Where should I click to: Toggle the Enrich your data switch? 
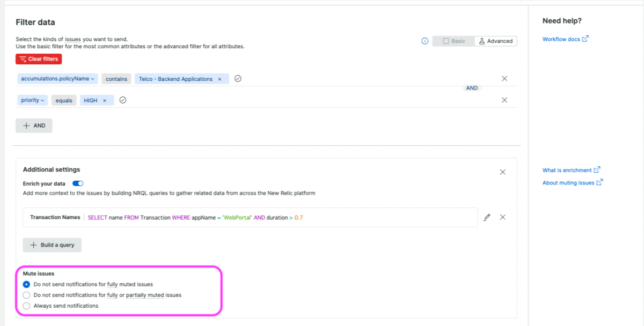pyautogui.click(x=78, y=183)
